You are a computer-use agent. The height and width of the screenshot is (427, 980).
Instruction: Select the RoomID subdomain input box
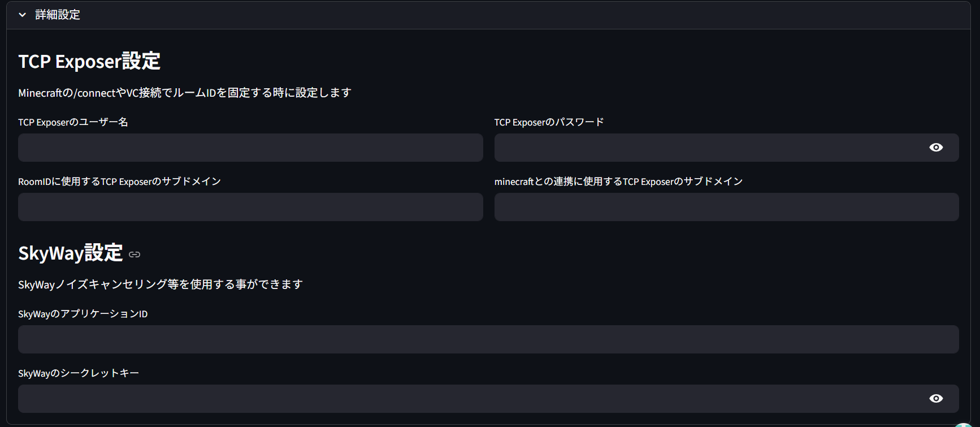click(x=250, y=207)
